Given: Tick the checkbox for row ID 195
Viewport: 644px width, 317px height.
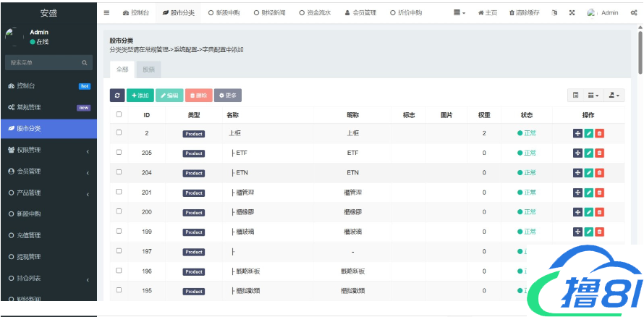Looking at the screenshot, I should (119, 290).
